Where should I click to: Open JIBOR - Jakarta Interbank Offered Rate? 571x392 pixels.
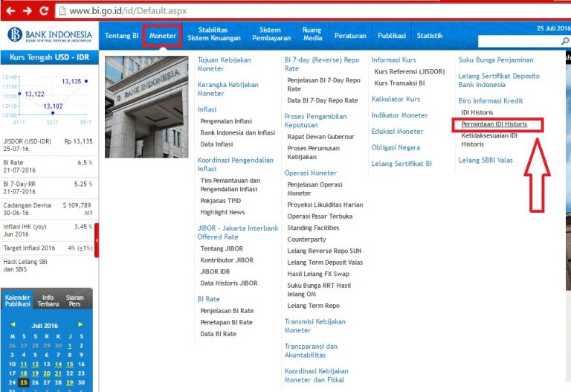[238, 232]
